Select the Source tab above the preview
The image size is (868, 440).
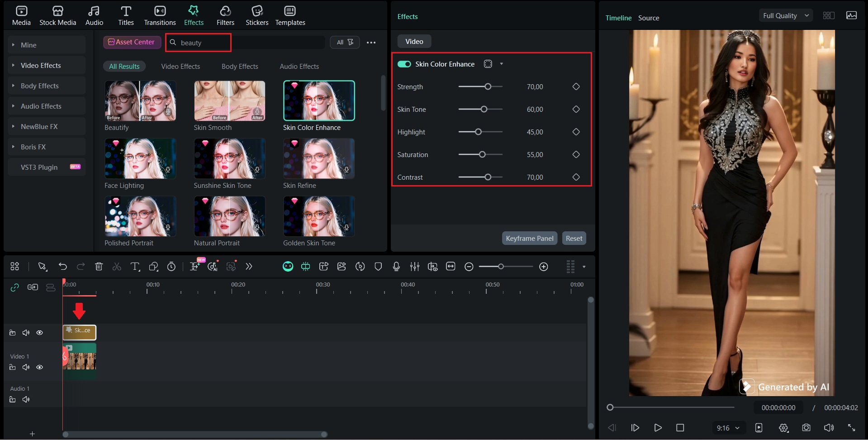(649, 18)
